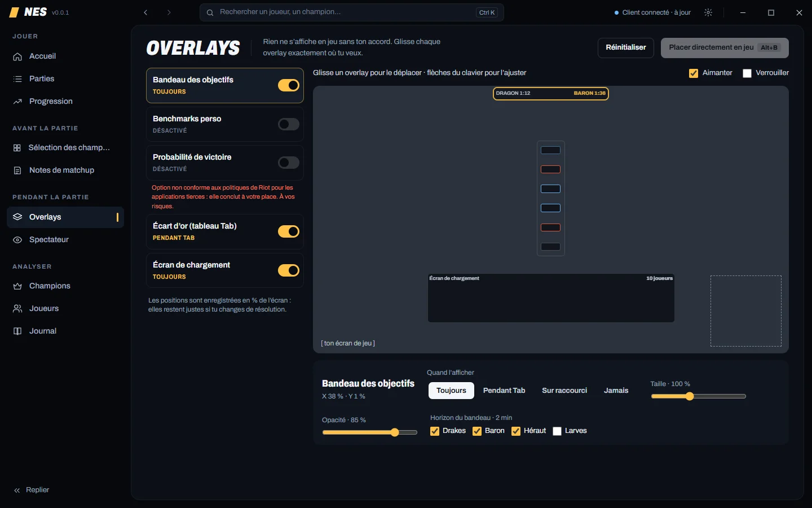Viewport: 812px width, 508px height.
Task: Adjust the Opacité slider handle
Action: 395,432
